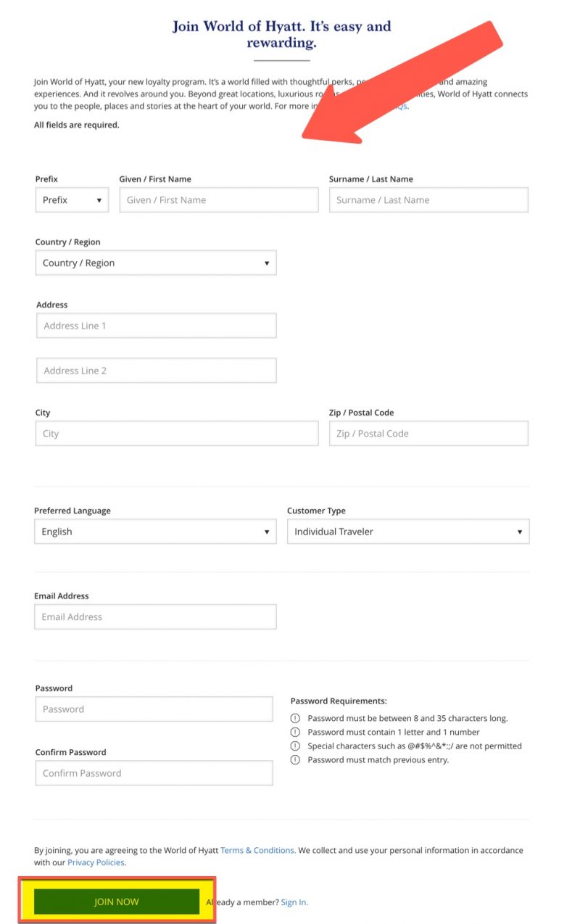The width and height of the screenshot is (580, 924).
Task: Click the Email Address field
Action: (156, 616)
